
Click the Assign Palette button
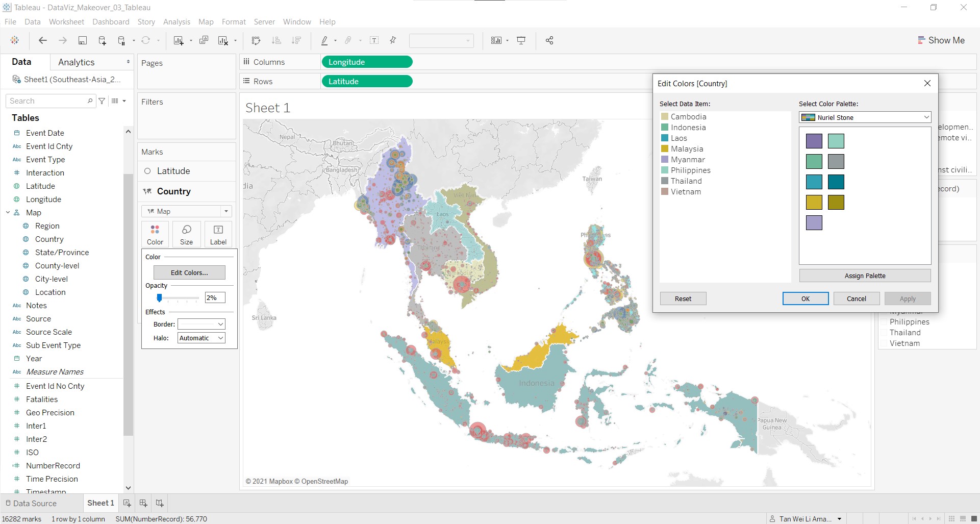point(865,276)
